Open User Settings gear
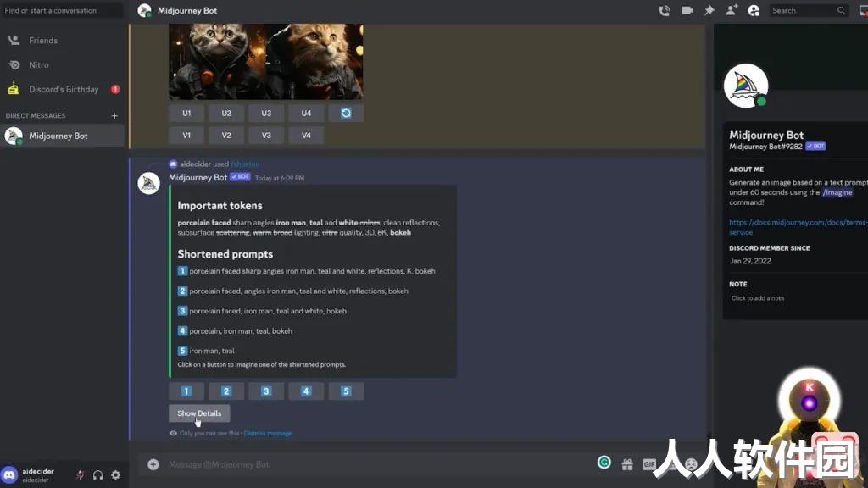Image resolution: width=868 pixels, height=488 pixels. point(115,474)
